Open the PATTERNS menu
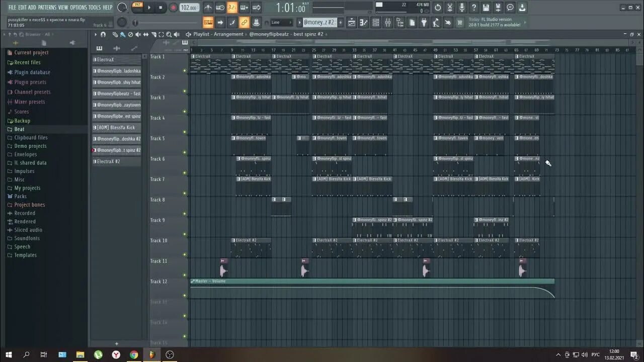644x362 pixels. pyautogui.click(x=47, y=8)
